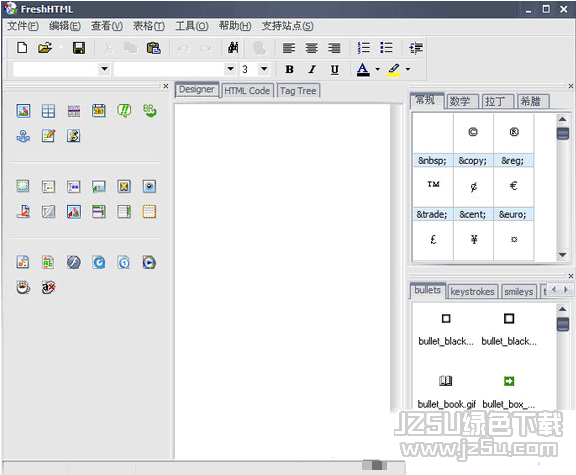
Task: Insert form radio button icon
Action: coord(149,187)
